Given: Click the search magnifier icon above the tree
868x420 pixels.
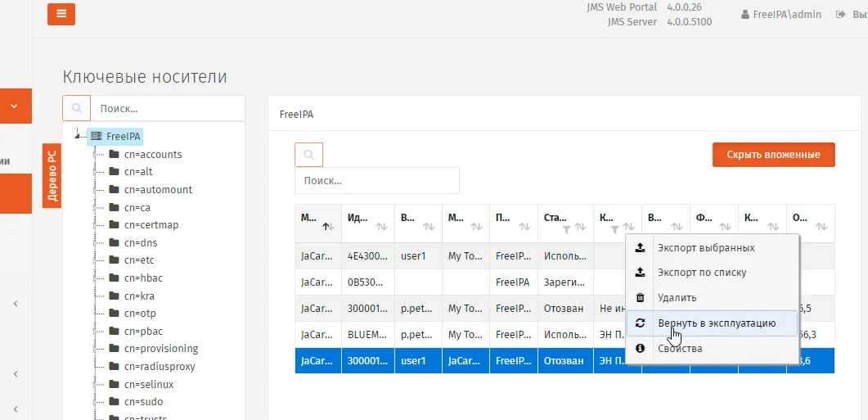Looking at the screenshot, I should coord(76,108).
